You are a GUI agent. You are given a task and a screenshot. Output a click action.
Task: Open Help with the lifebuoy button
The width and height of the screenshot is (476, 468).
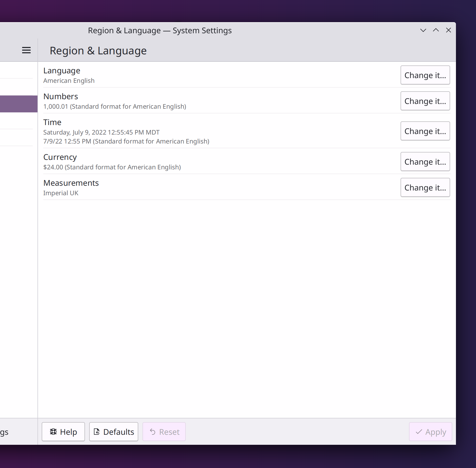pyautogui.click(x=63, y=432)
